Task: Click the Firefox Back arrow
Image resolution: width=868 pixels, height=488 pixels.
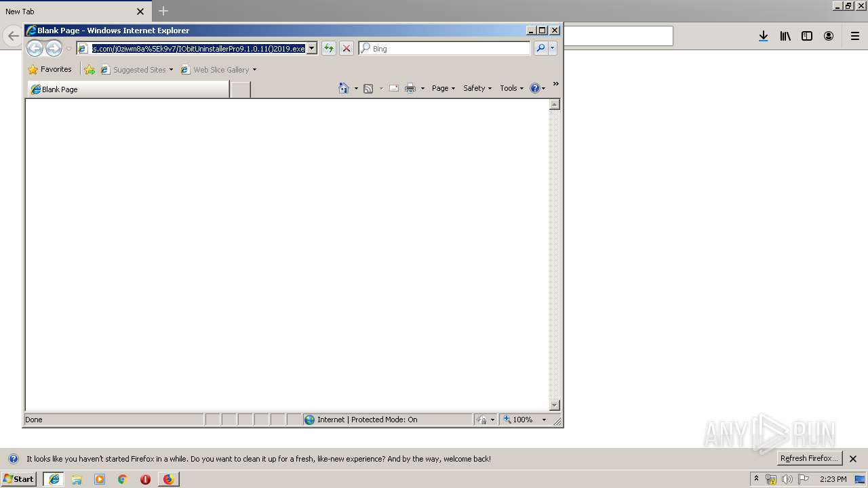Action: tap(13, 36)
